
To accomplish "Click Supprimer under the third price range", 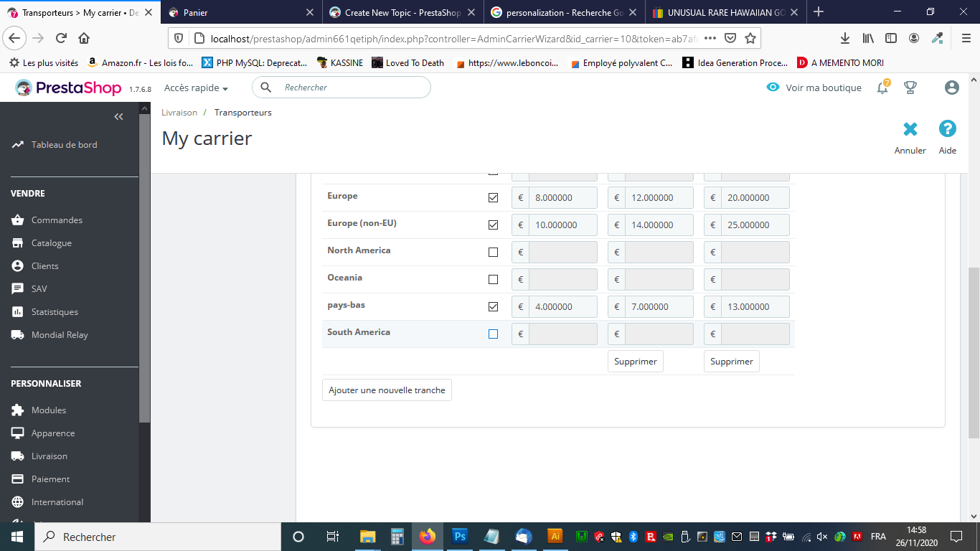I will [732, 362].
